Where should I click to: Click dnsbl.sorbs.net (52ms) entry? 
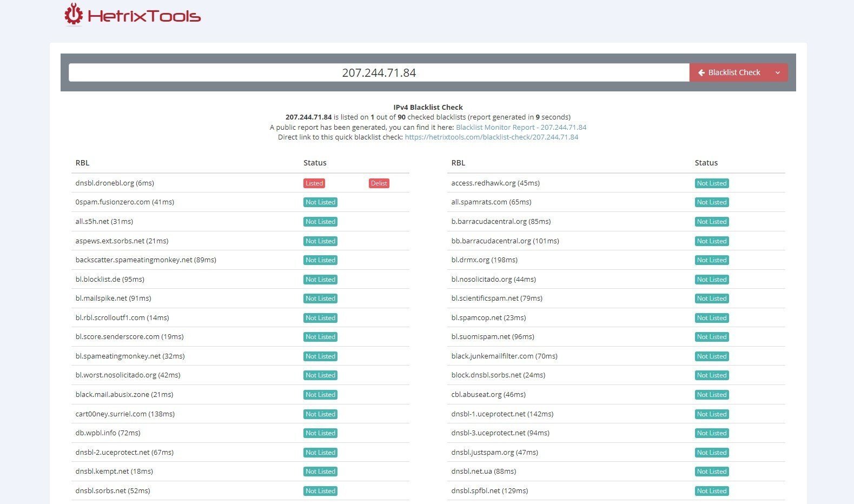(x=112, y=490)
